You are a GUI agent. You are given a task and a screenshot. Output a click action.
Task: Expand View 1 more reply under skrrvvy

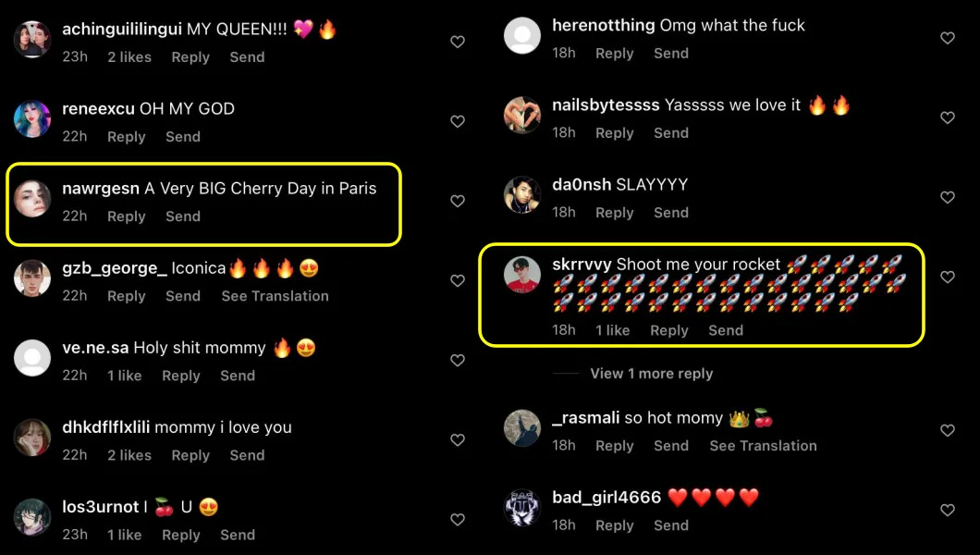click(651, 374)
